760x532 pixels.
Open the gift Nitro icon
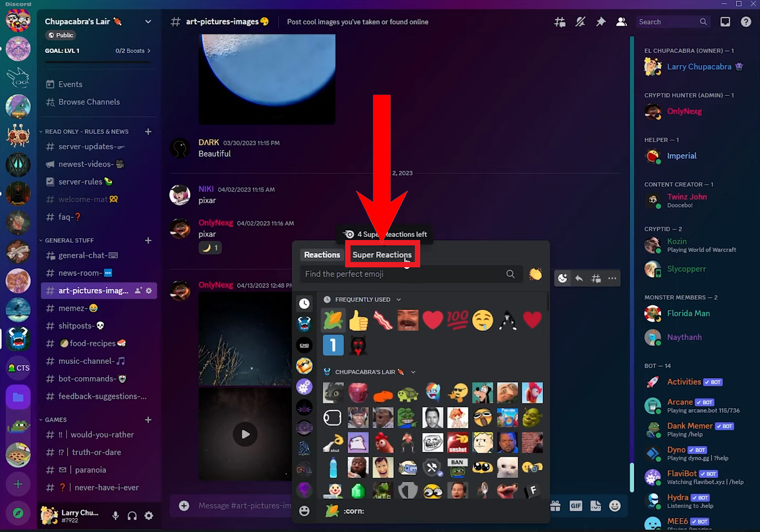coord(555,506)
